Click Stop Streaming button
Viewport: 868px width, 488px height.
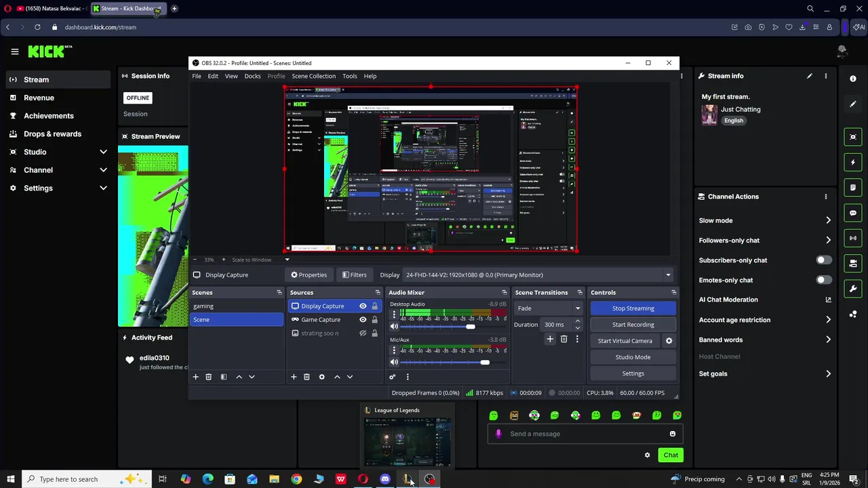(x=633, y=308)
